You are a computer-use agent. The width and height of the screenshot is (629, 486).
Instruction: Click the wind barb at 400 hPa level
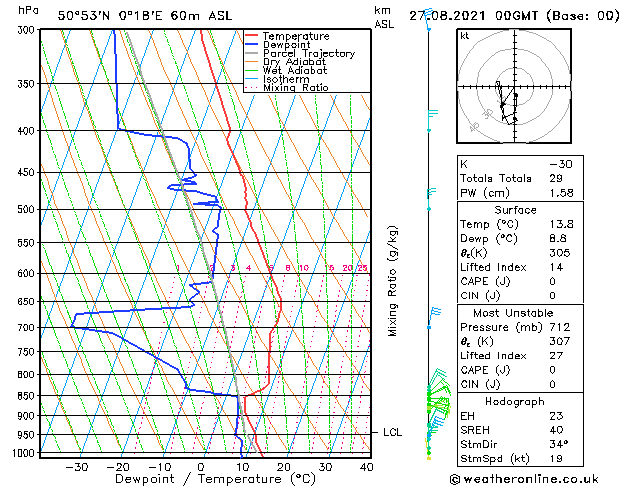coord(432,120)
